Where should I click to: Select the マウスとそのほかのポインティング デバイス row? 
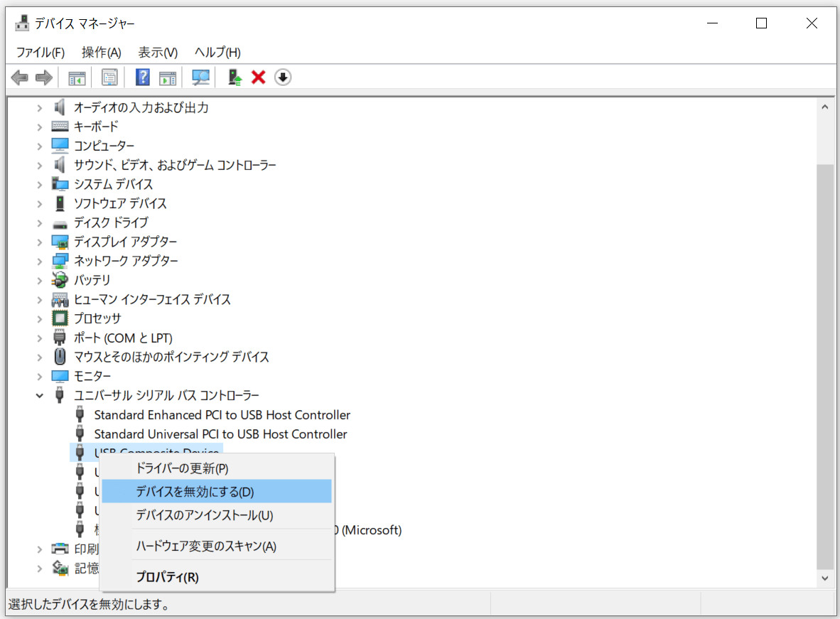pyautogui.click(x=171, y=357)
